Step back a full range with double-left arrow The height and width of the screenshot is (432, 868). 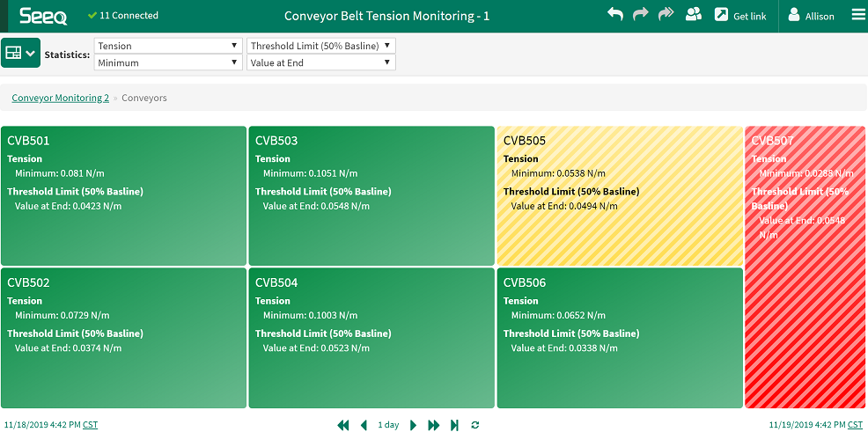pos(343,425)
